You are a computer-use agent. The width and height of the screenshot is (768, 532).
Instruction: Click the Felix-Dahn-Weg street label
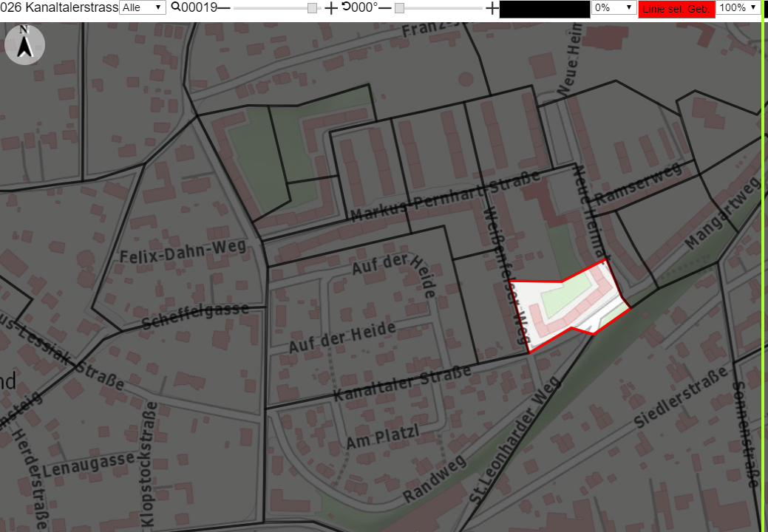(x=183, y=250)
